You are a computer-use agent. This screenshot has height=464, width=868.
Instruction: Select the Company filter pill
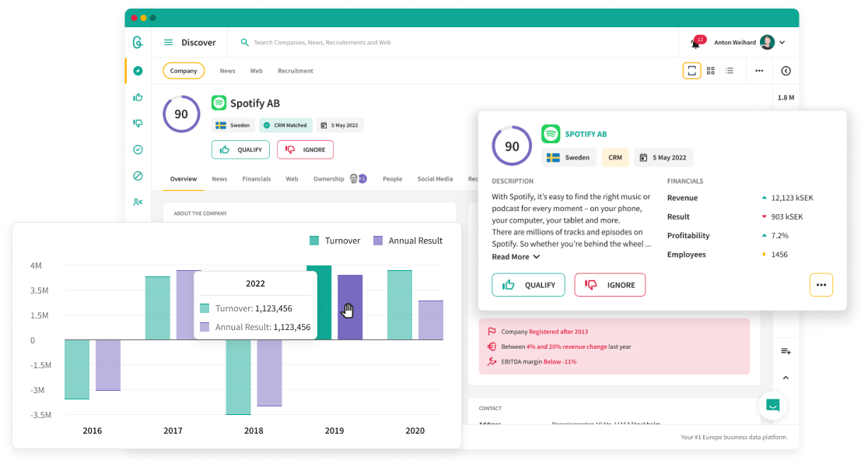tap(184, 71)
